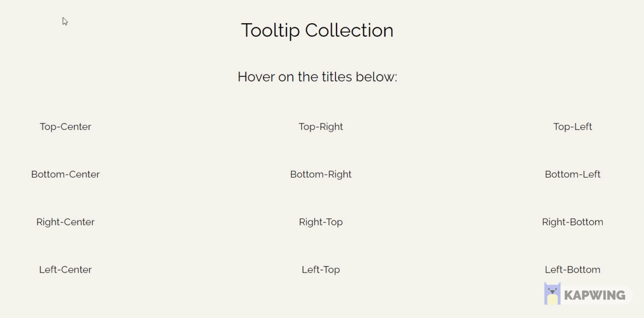Click the Bottom-Center tooltip label
The height and width of the screenshot is (318, 644).
[65, 174]
